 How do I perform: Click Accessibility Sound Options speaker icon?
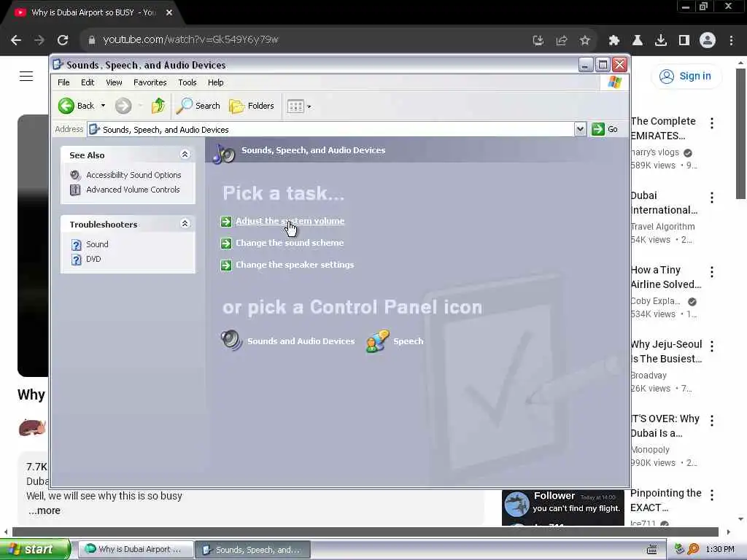point(75,175)
